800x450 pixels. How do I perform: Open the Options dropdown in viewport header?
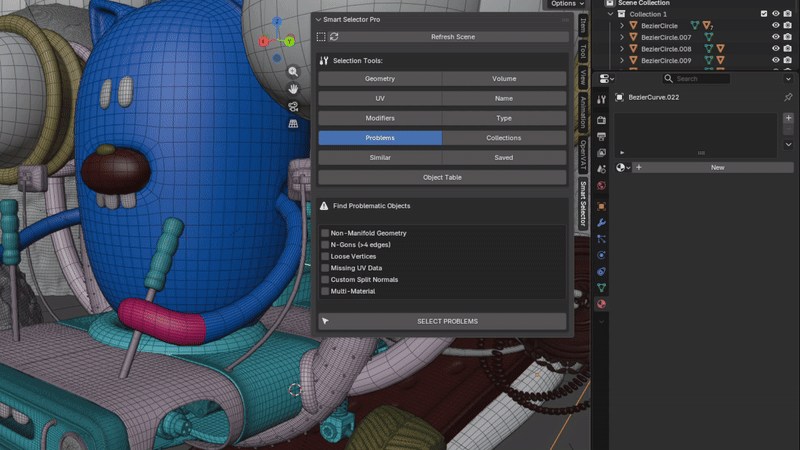(567, 4)
